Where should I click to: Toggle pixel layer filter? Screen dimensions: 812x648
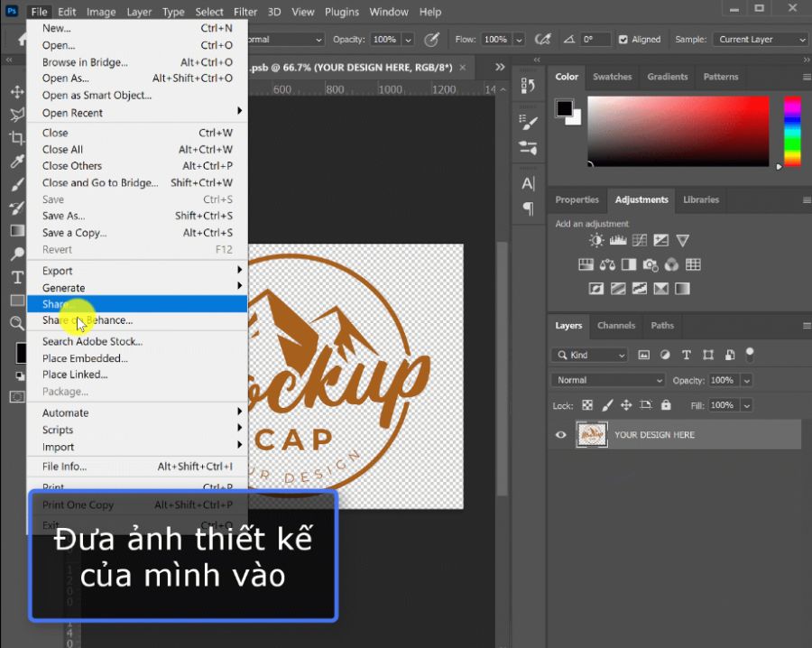click(643, 355)
